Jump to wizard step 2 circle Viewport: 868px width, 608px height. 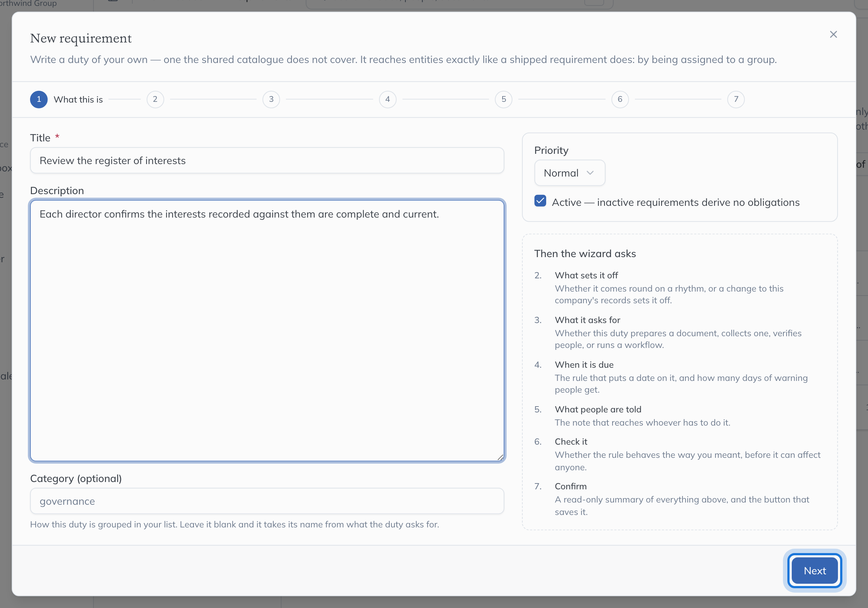pos(155,99)
